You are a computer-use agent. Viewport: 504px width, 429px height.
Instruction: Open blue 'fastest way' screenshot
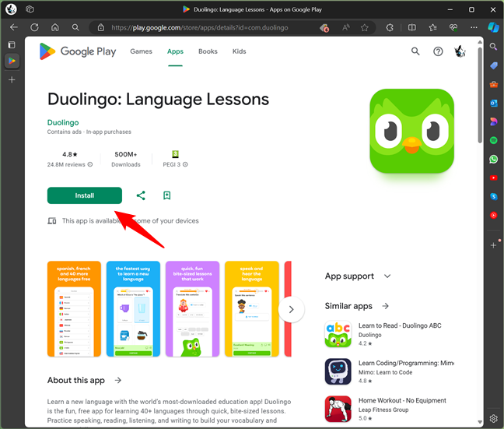133,308
